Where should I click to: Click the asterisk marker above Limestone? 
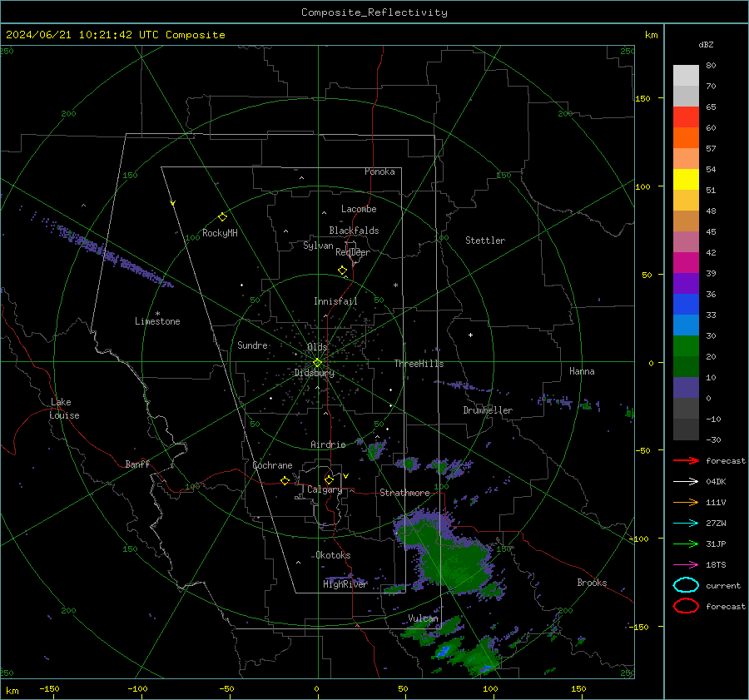coord(157,314)
